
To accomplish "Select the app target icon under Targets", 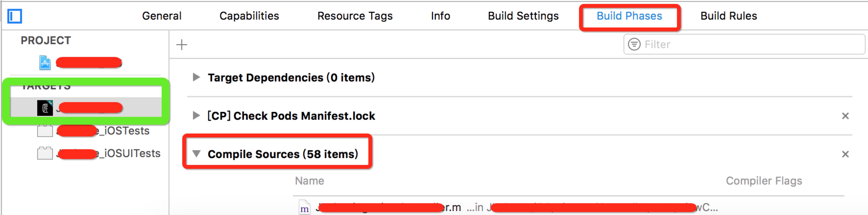I will tap(45, 108).
